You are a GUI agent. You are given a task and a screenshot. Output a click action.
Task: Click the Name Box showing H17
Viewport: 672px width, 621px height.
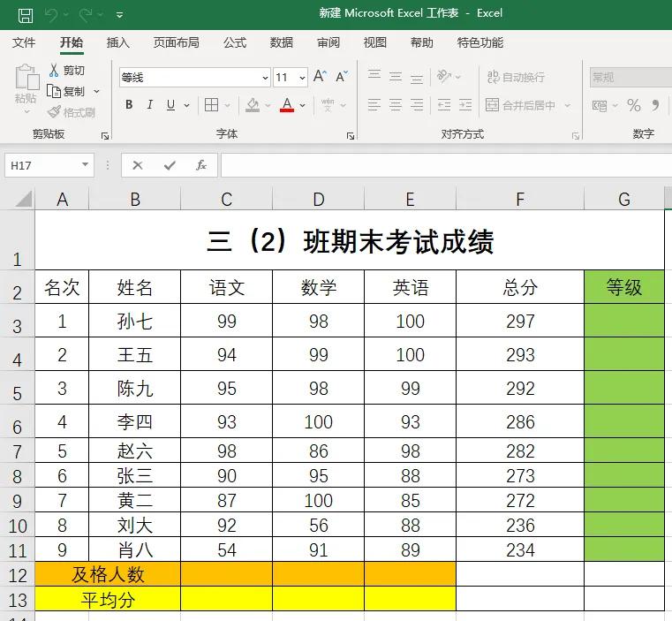(49, 165)
